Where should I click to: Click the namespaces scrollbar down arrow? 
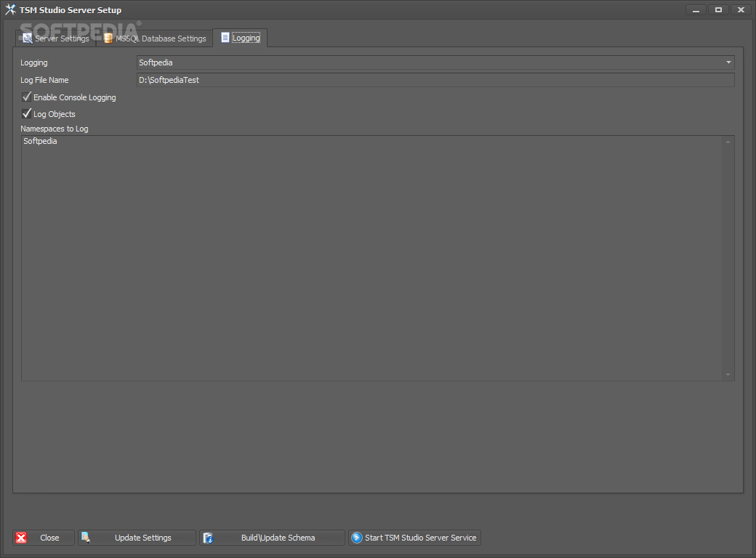point(728,375)
